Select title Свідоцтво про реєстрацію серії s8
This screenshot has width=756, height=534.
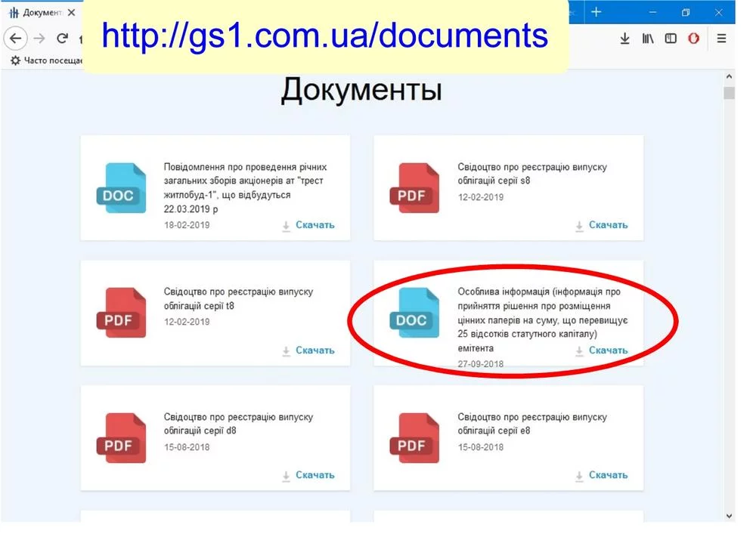(x=531, y=174)
